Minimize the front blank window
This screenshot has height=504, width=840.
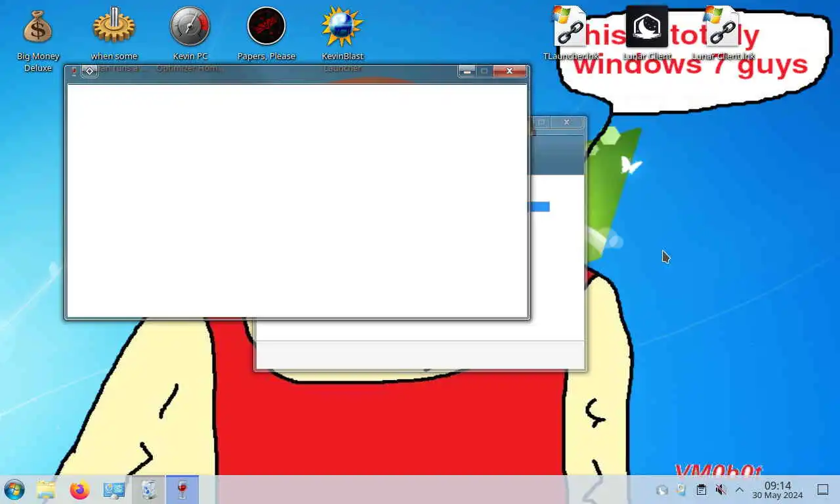tap(467, 71)
